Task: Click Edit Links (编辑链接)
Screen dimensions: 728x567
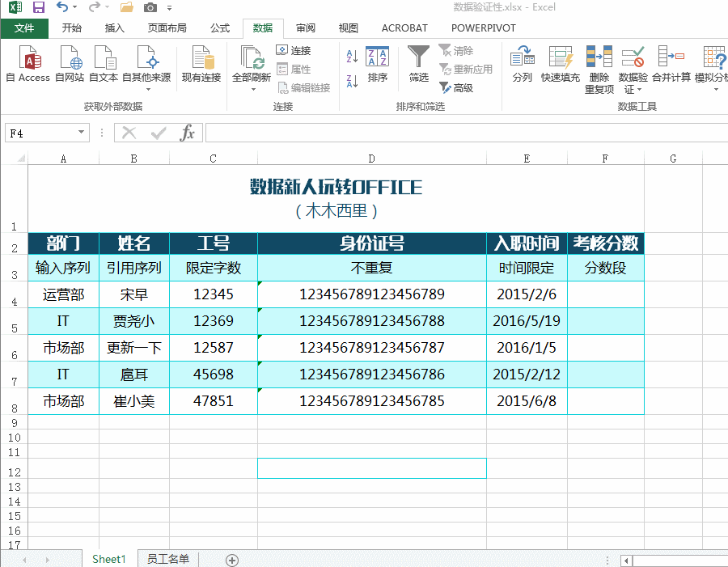Action: 304,88
